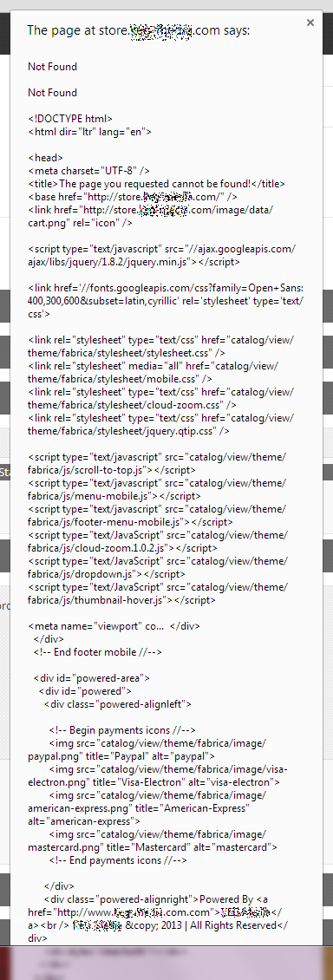Click the "<!-- End footer mobile //-->" comment
333x980 pixels.
(97, 652)
